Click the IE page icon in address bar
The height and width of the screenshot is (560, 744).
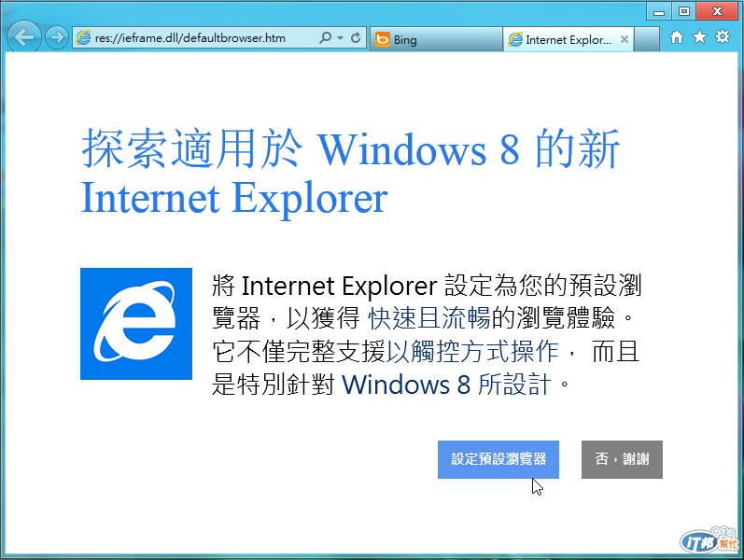tap(83, 38)
